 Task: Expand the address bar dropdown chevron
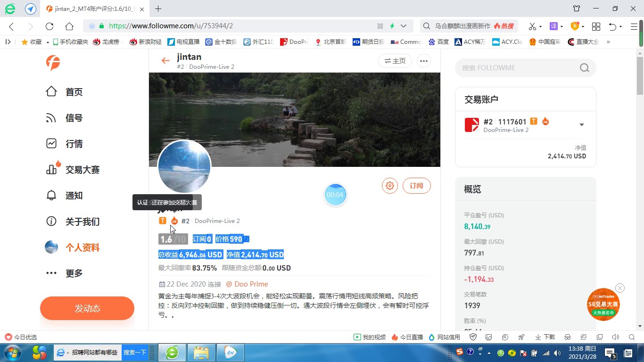point(404,26)
